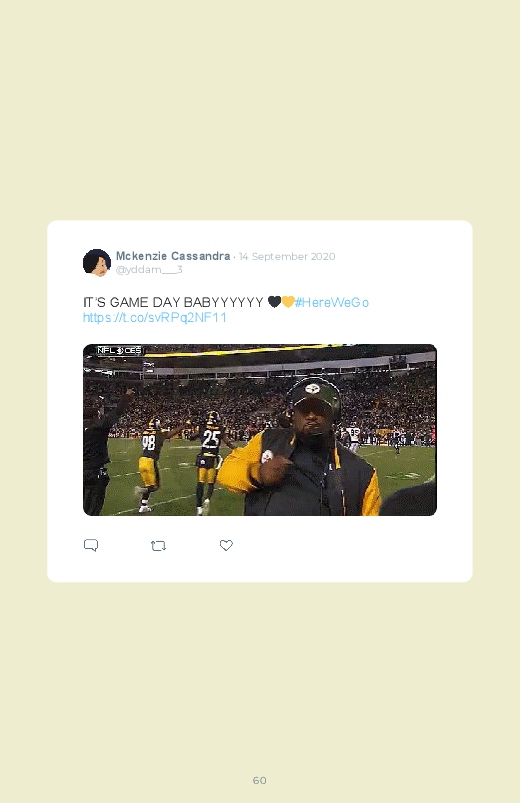Open the 14 September 2020 timestamp
This screenshot has width=520, height=803.
pyautogui.click(x=287, y=257)
